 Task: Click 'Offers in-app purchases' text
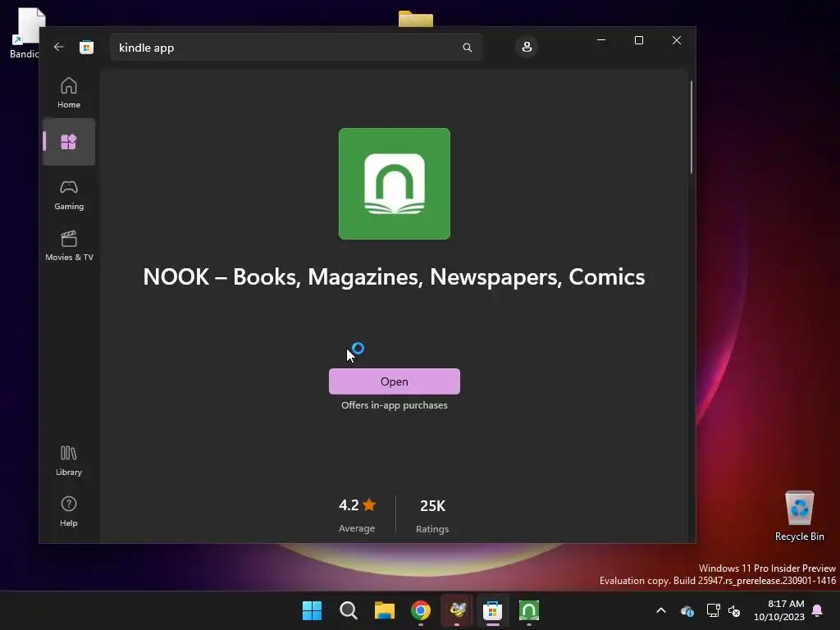point(395,405)
